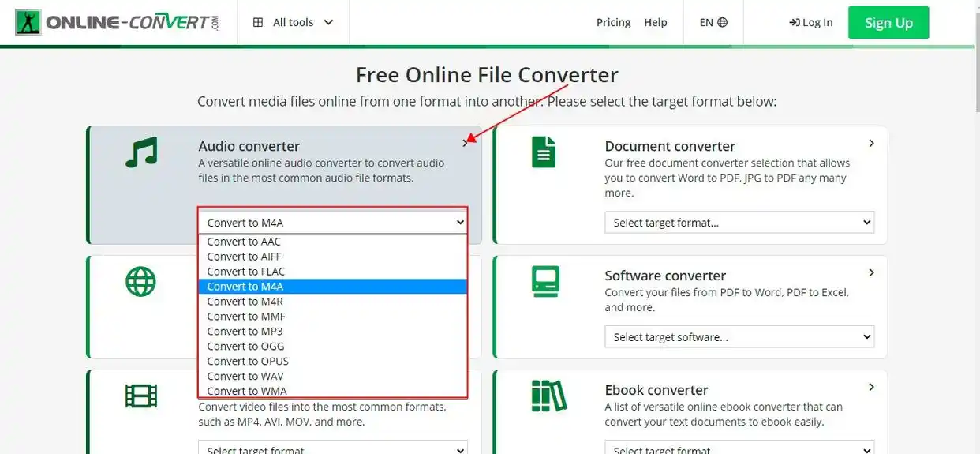Open the Pricing page
The height and width of the screenshot is (454, 980).
613,22
